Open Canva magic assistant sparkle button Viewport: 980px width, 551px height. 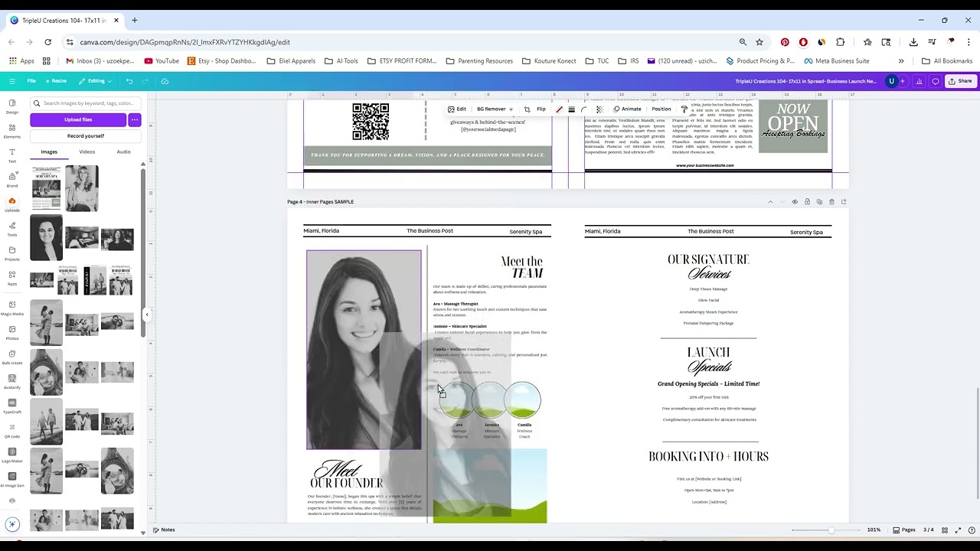tap(11, 524)
